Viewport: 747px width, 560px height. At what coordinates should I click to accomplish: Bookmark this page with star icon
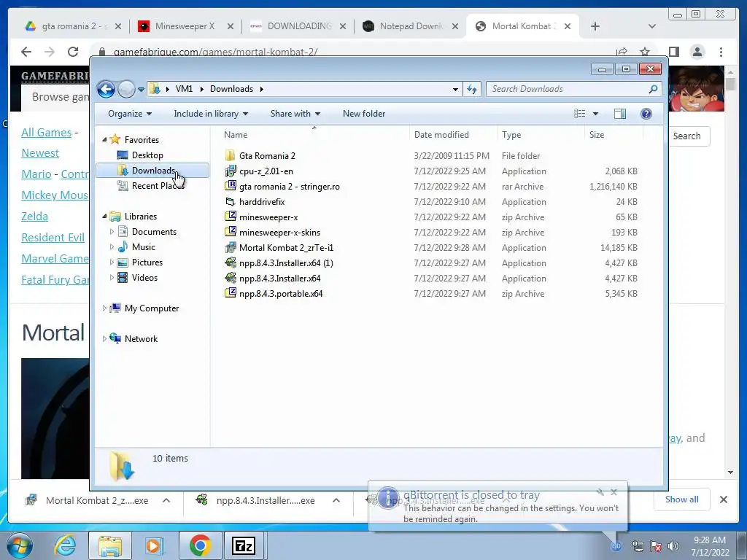coord(645,52)
